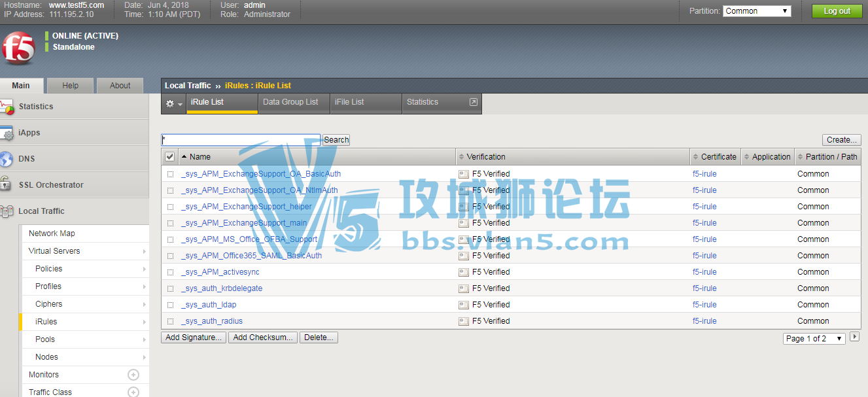The image size is (868, 397).
Task: Open the Local Traffic section icon
Action: tap(7, 211)
